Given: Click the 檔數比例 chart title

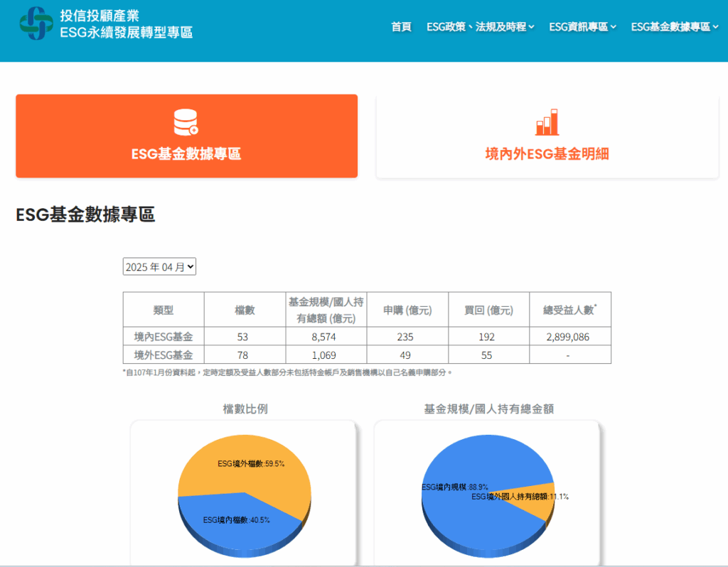Looking at the screenshot, I should (245, 409).
